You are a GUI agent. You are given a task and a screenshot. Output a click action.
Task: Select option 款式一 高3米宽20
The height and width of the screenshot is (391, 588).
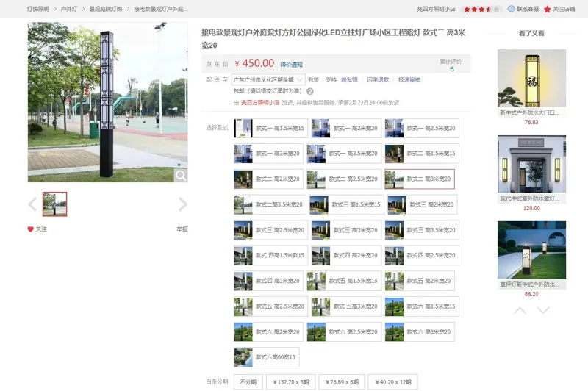click(268, 154)
